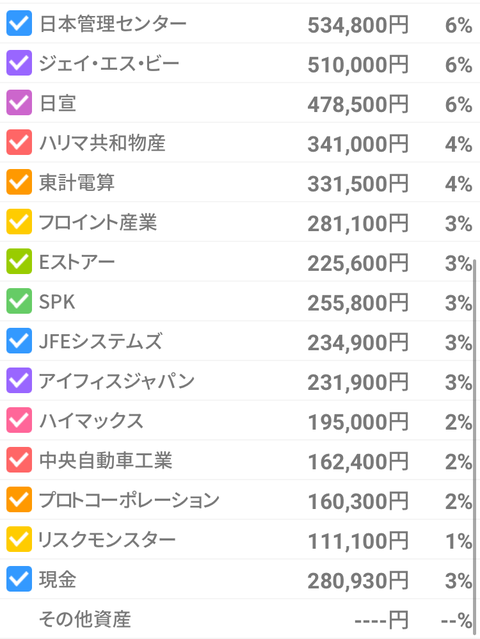Uncheck the プロトコーポレーション checkbox

[x=19, y=500]
